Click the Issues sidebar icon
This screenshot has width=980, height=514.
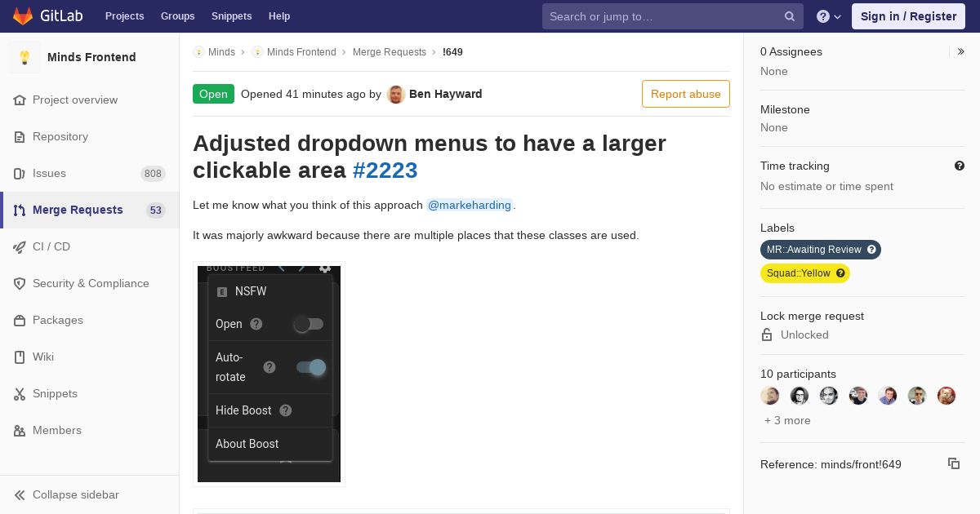[20, 173]
